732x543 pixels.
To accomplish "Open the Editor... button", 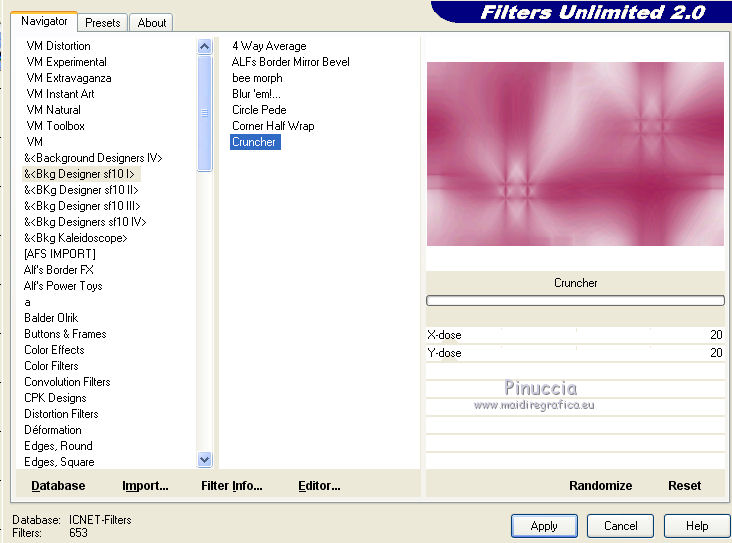I will point(319,486).
